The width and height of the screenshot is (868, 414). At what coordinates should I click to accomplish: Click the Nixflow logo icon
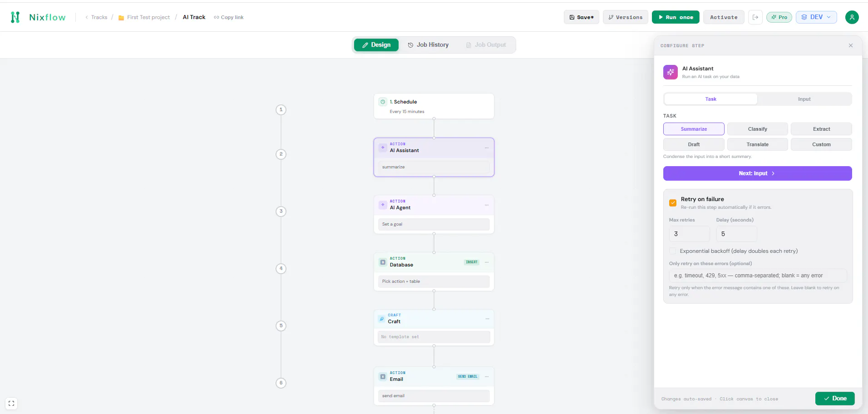15,17
